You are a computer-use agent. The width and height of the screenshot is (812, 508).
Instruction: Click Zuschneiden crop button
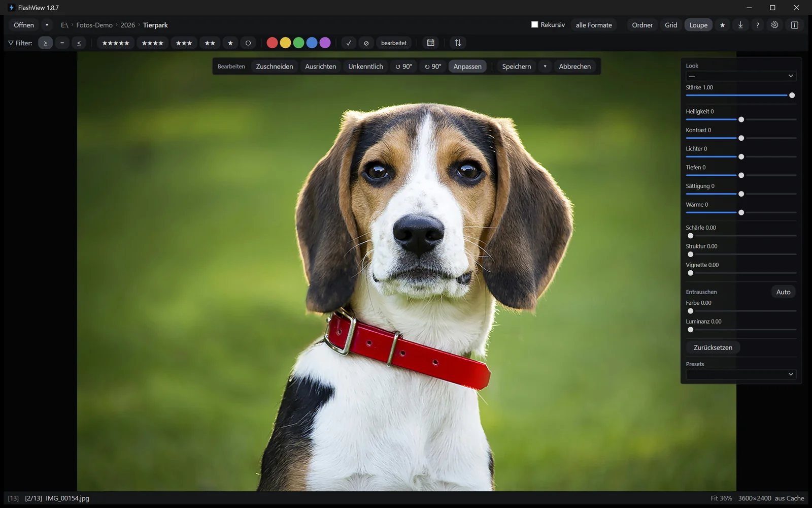pyautogui.click(x=275, y=67)
